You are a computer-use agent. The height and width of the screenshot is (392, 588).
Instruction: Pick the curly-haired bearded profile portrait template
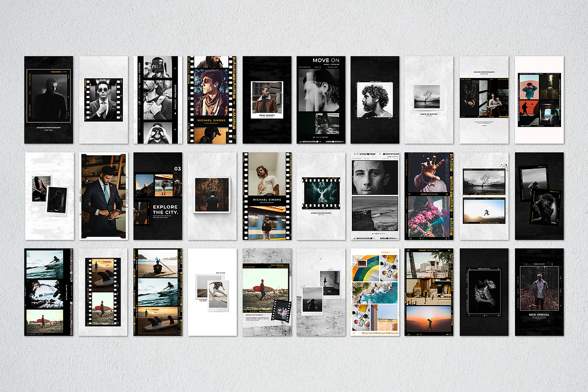(375, 99)
